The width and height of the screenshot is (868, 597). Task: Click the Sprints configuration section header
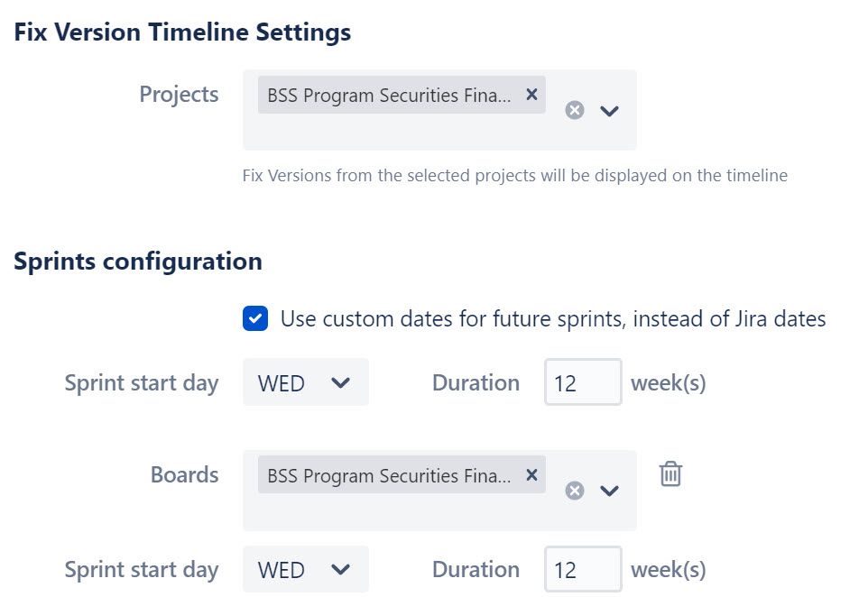coord(138,261)
